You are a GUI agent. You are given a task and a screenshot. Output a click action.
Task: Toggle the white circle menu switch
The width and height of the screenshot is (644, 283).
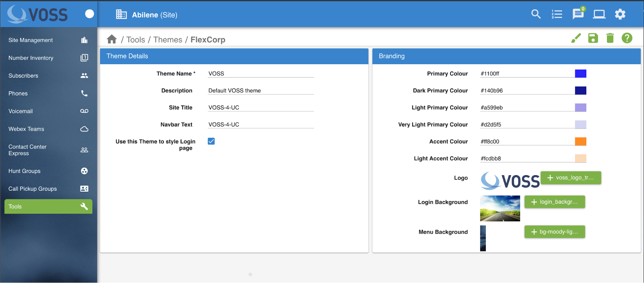(x=90, y=14)
